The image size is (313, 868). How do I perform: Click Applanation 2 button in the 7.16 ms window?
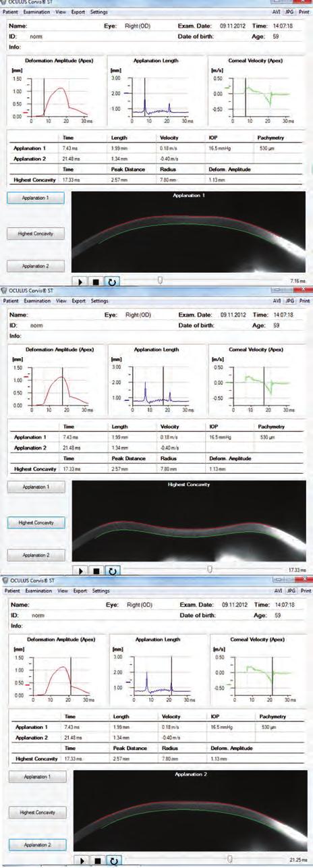(x=36, y=267)
